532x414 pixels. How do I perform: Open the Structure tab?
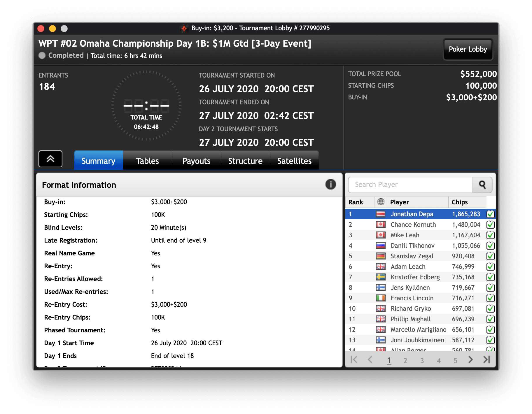click(x=245, y=161)
